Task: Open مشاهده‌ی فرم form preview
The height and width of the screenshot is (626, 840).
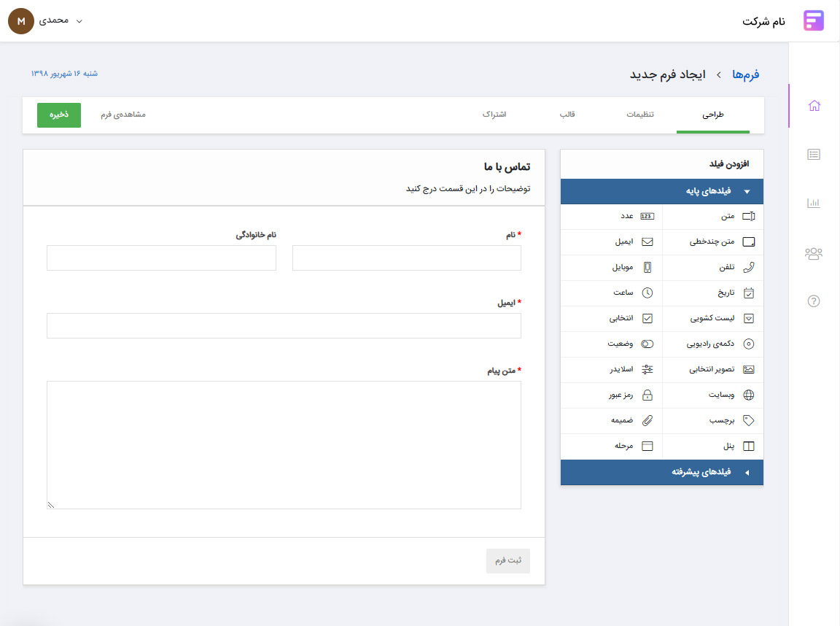Action: [x=123, y=115]
